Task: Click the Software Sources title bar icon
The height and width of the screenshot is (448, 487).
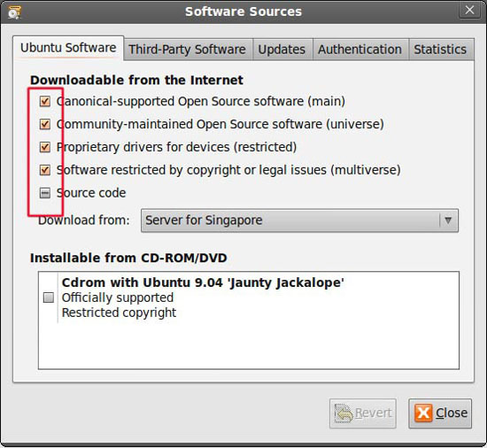Action: [14, 12]
